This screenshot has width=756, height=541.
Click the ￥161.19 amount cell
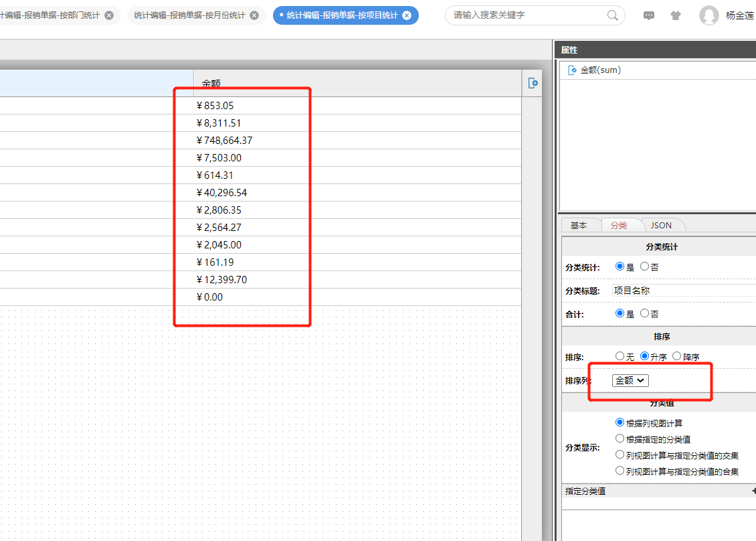(x=357, y=262)
